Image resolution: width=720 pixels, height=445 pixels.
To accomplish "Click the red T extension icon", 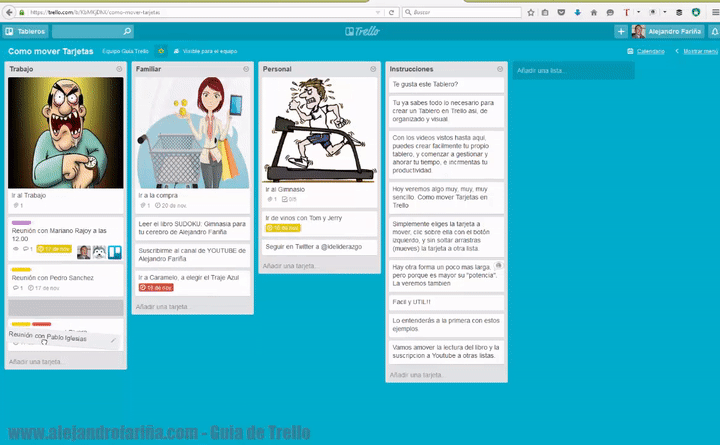I will 626,12.
